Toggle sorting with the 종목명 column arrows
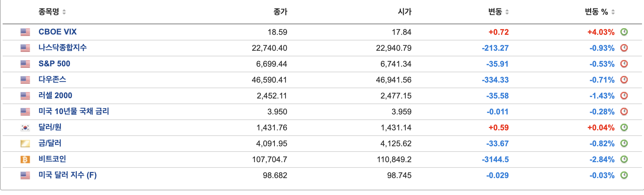The height and width of the screenshot is (195, 644). (x=64, y=11)
